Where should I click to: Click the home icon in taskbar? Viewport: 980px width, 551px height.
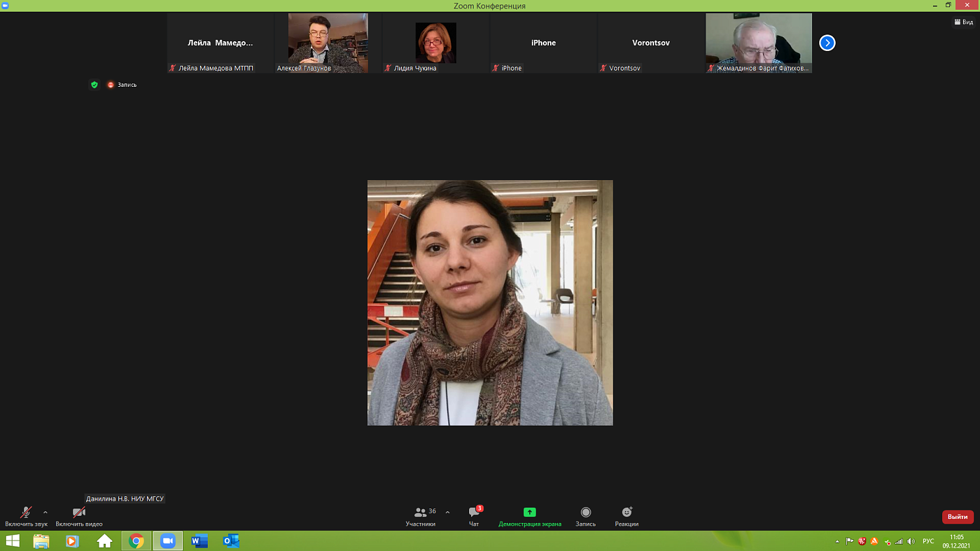click(105, 541)
